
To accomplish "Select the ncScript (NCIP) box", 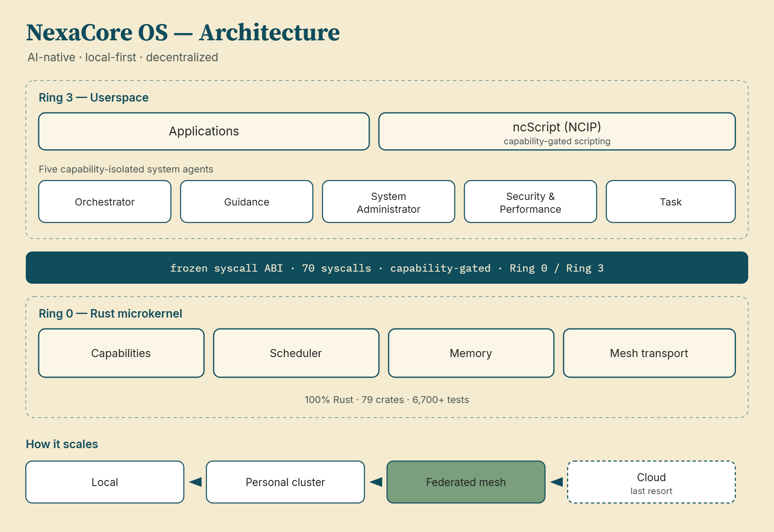I will [x=557, y=131].
